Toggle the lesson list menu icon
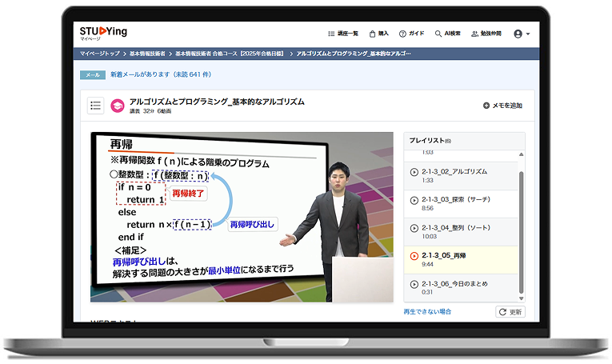 pos(96,106)
